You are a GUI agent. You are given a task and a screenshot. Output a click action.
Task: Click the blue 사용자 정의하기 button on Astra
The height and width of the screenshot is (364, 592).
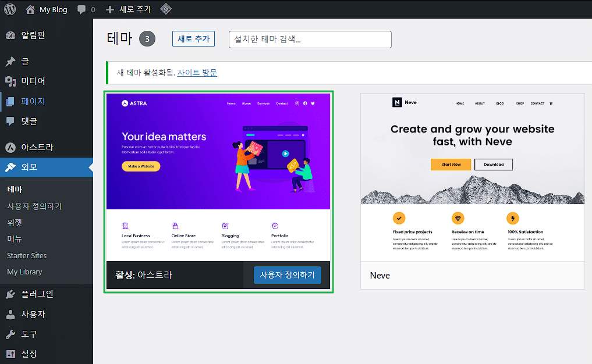[288, 275]
